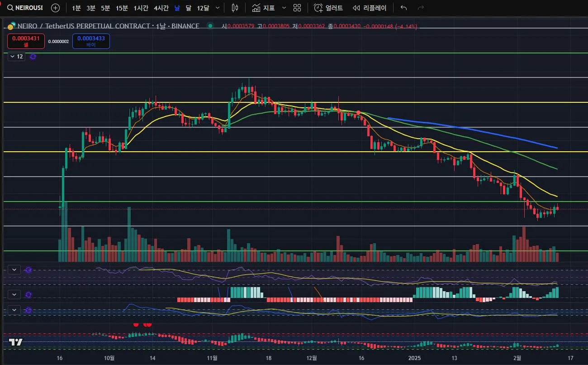Click the 10월 label on the time axis
Screen dimensions: 588x365
109,358
